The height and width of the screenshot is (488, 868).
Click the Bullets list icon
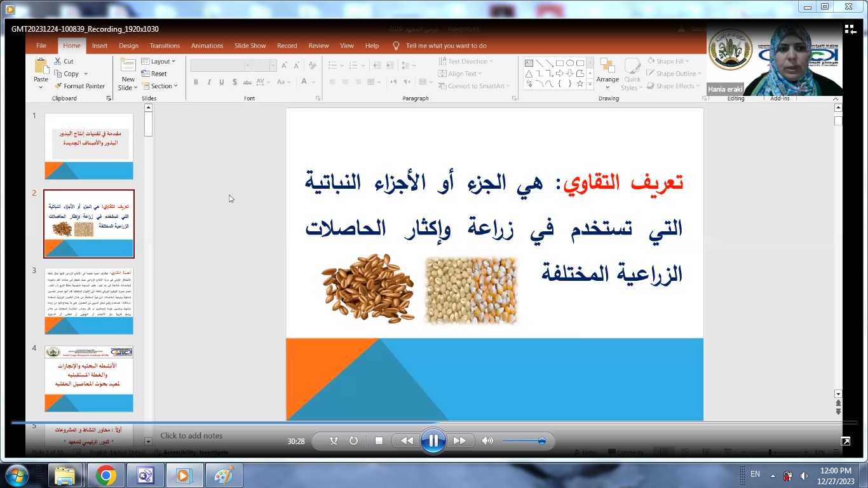click(x=331, y=65)
